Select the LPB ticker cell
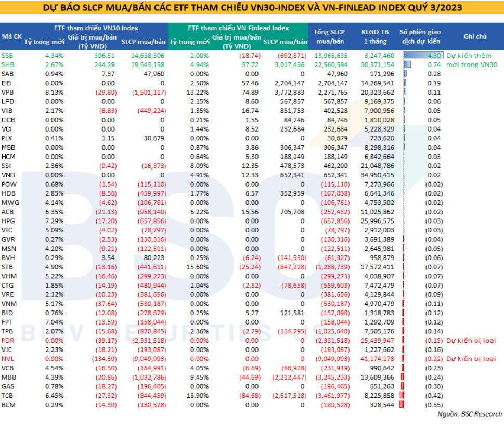The image size is (504, 428). pyautogui.click(x=7, y=101)
